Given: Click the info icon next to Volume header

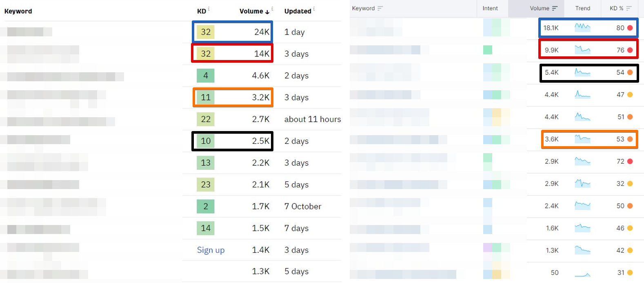Looking at the screenshot, I should pyautogui.click(x=272, y=9).
